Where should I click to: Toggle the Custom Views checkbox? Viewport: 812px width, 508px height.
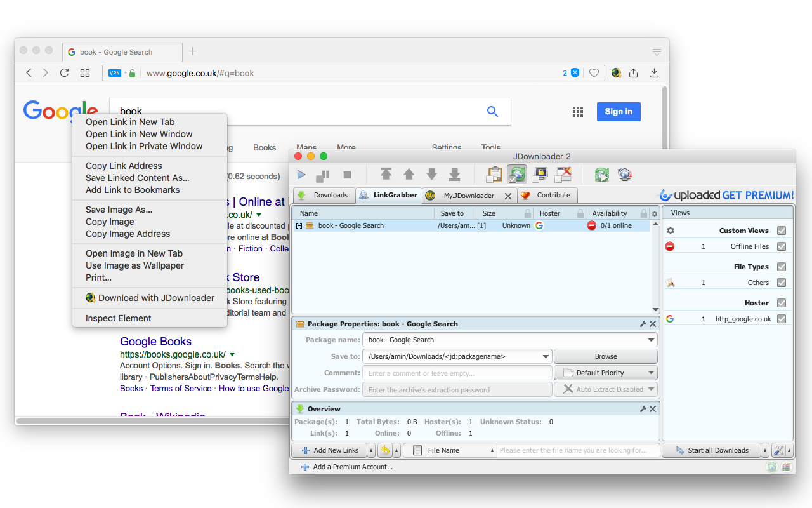coord(781,230)
